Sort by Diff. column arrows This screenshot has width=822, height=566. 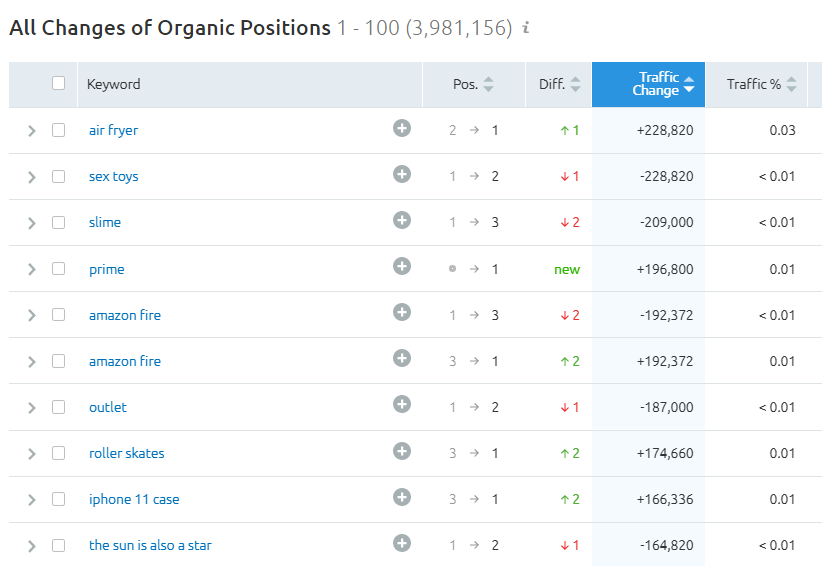[575, 84]
